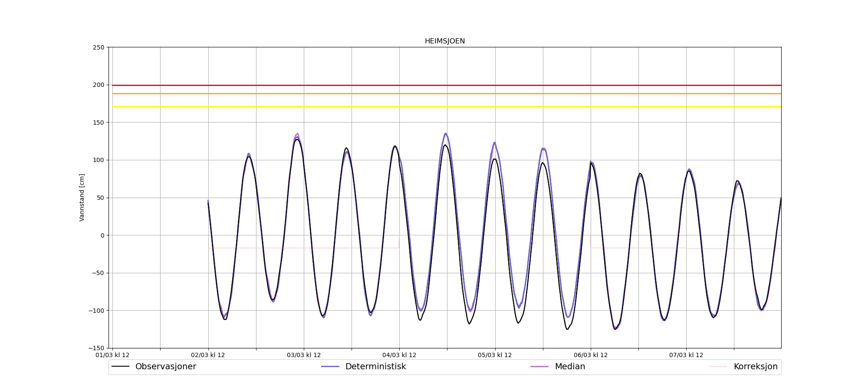Click the pink Median legend line sample

(x=539, y=367)
